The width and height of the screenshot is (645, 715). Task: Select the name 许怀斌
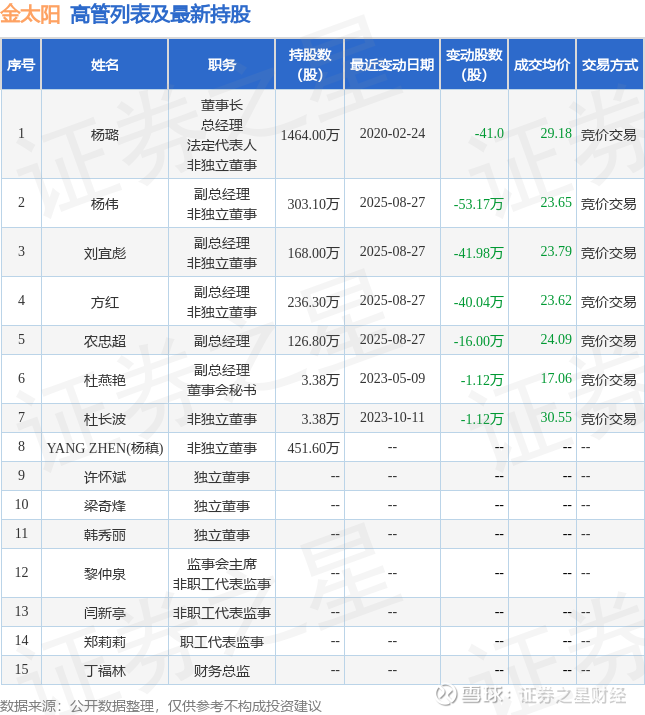point(104,477)
